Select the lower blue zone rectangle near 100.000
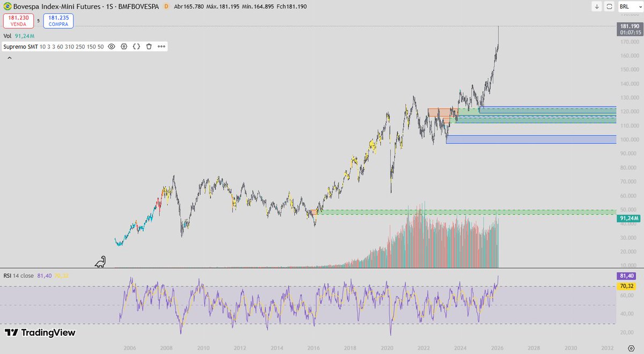644x354 pixels. point(531,140)
